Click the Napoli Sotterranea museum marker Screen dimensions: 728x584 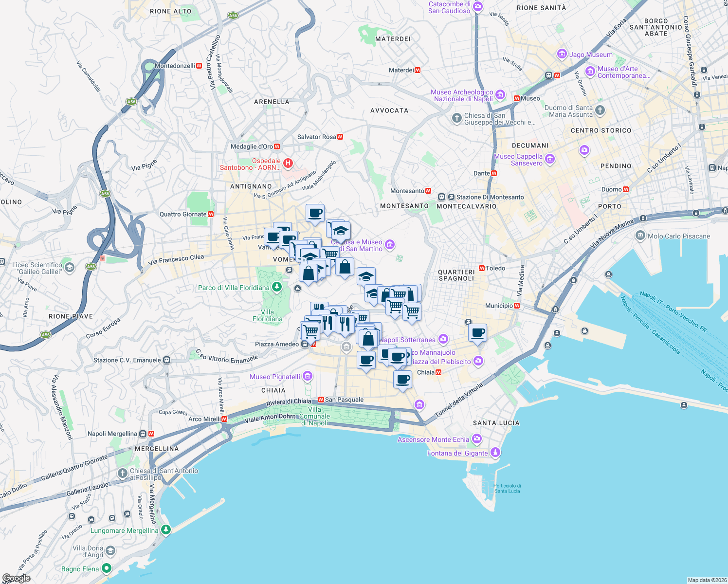pos(442,339)
